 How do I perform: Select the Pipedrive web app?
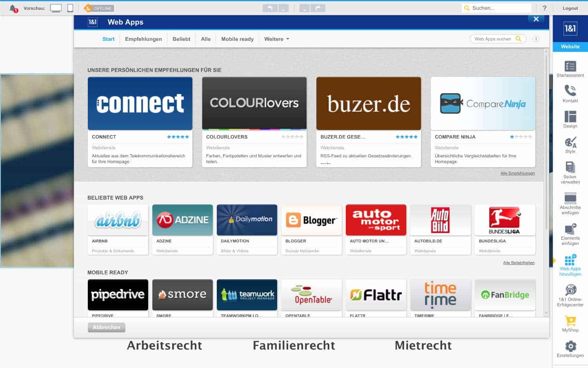click(118, 298)
